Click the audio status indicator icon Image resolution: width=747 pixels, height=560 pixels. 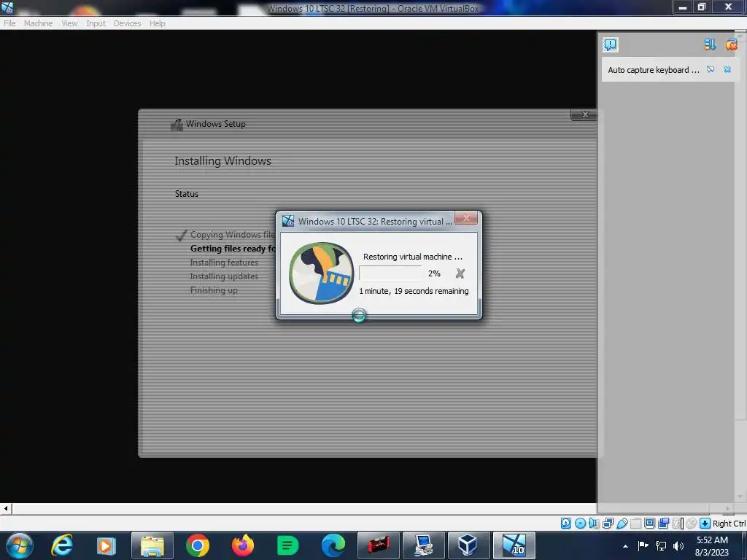(x=594, y=524)
